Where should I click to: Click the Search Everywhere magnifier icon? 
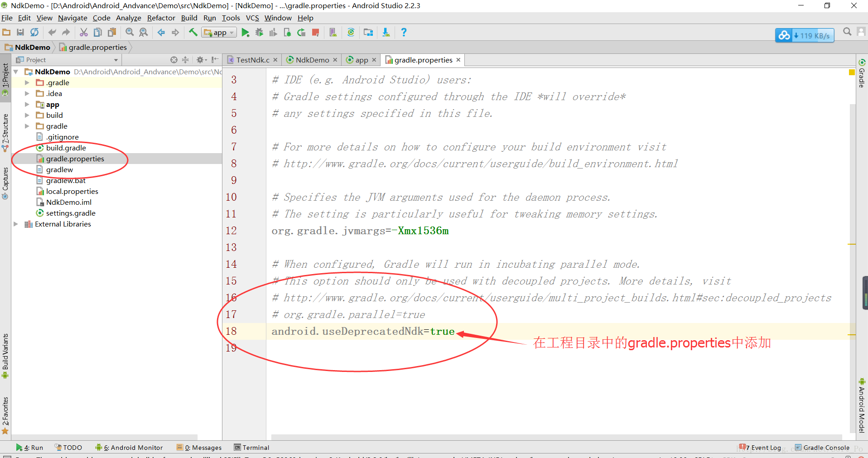[847, 32]
